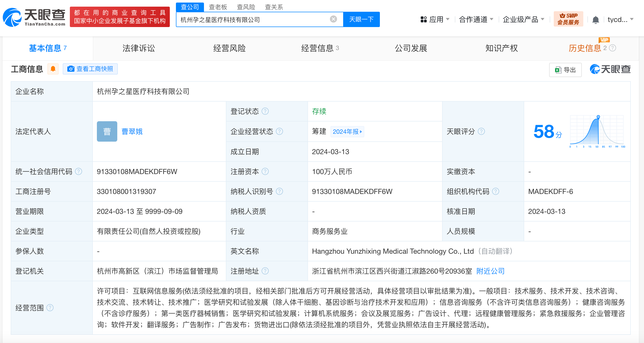Click the orange alert bell beside 工商信息
The width and height of the screenshot is (644, 343).
(x=53, y=69)
